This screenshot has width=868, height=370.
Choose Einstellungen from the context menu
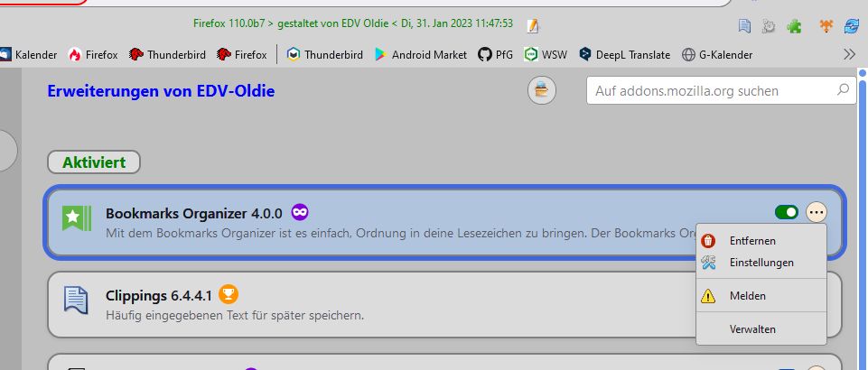[x=761, y=263]
